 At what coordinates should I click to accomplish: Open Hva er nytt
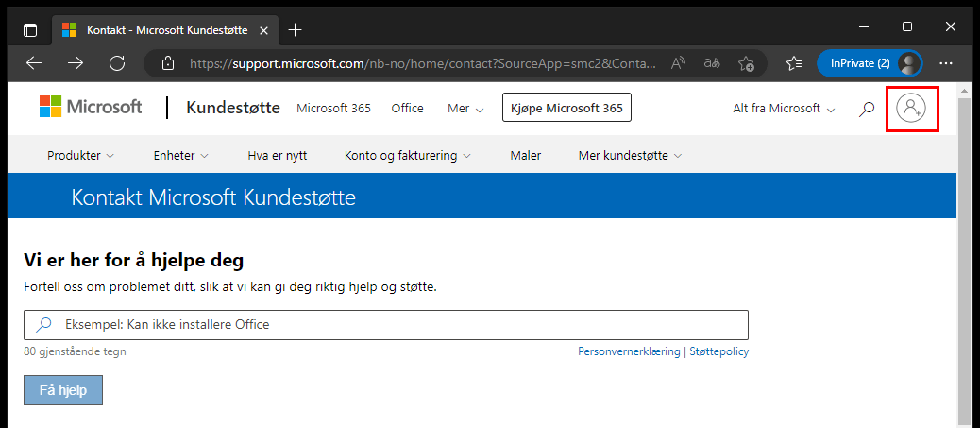tap(278, 155)
